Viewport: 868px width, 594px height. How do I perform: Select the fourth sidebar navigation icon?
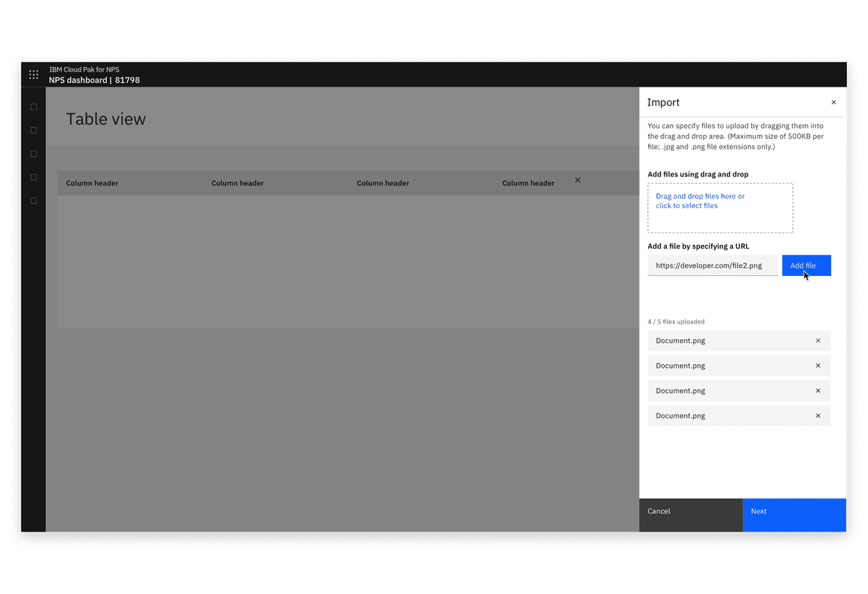(x=33, y=177)
